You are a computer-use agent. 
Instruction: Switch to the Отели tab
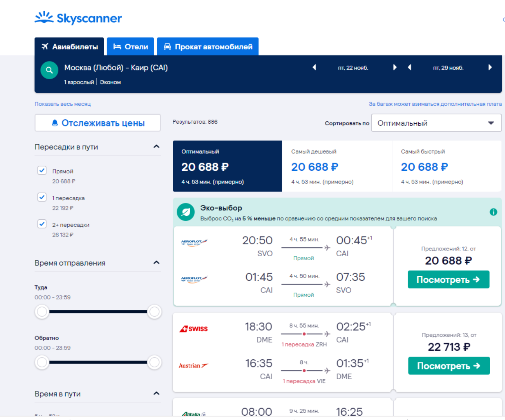pyautogui.click(x=130, y=47)
